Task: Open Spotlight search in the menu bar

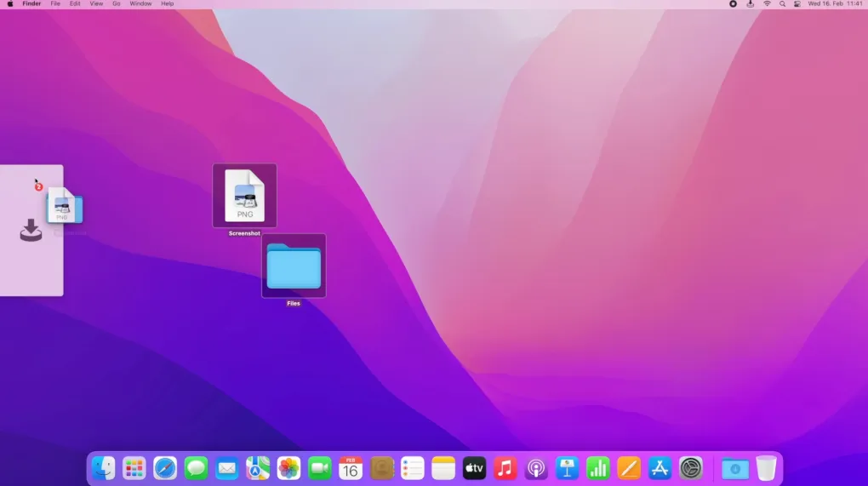Action: 782,4
